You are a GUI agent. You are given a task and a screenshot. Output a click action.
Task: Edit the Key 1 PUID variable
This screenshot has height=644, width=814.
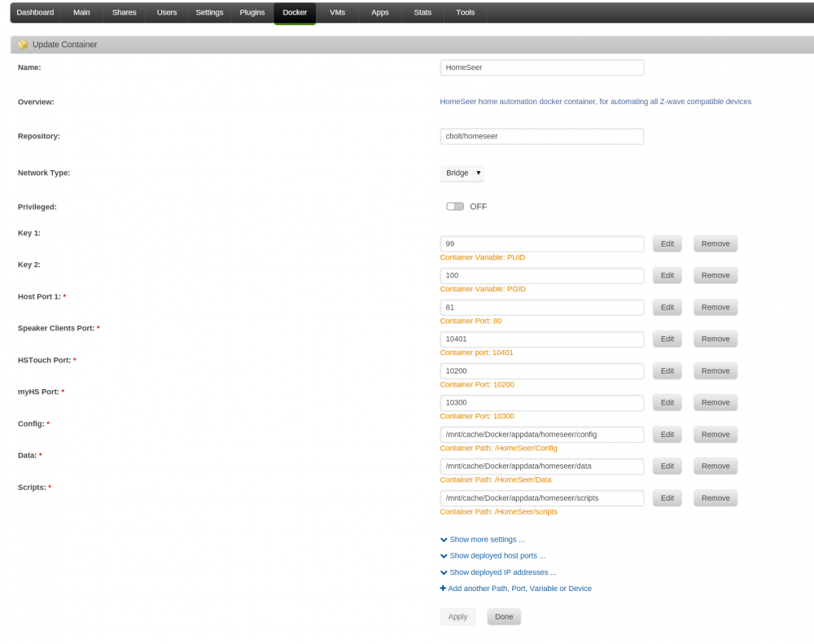667,244
